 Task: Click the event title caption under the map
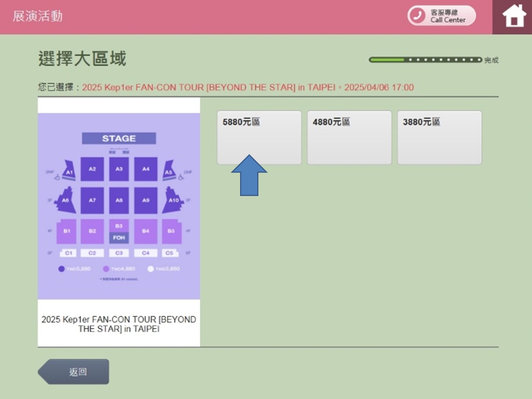click(119, 324)
